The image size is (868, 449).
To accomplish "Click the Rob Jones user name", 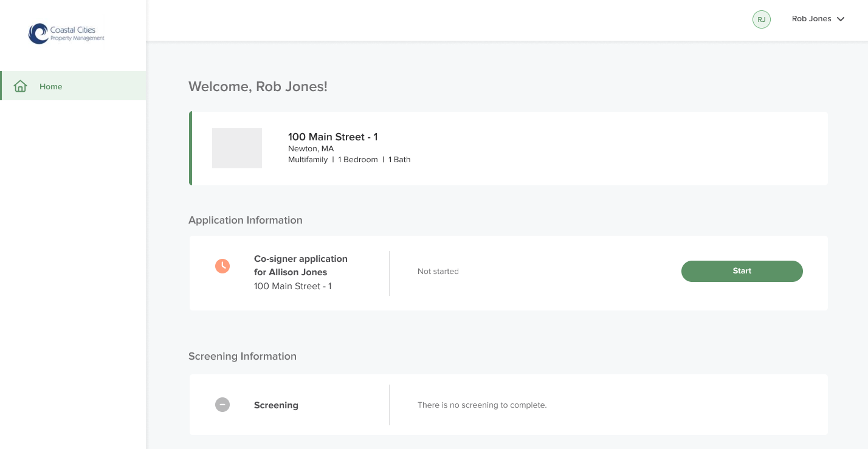I will coord(811,19).
